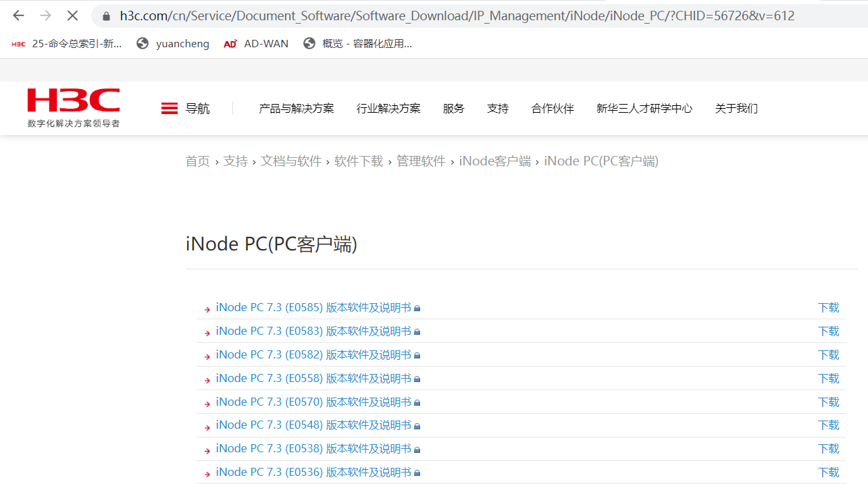
Task: Open the yuancheng bookmark
Action: coord(173,44)
